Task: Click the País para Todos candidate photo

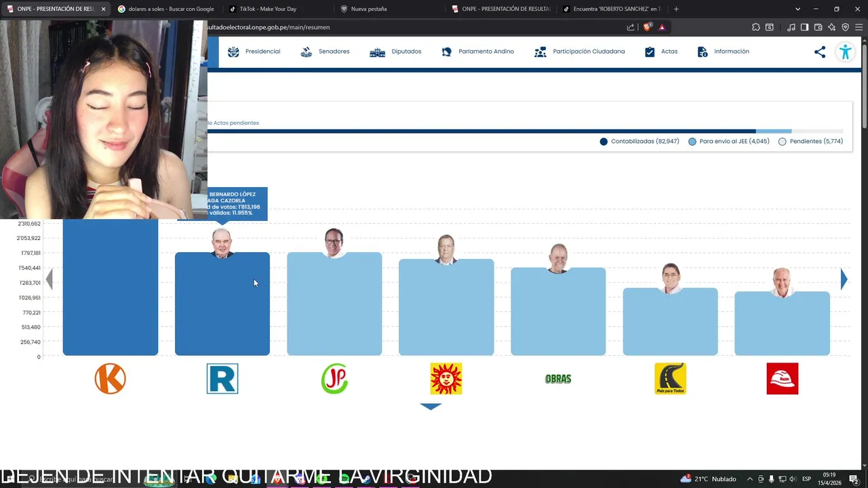Action: 671,279
